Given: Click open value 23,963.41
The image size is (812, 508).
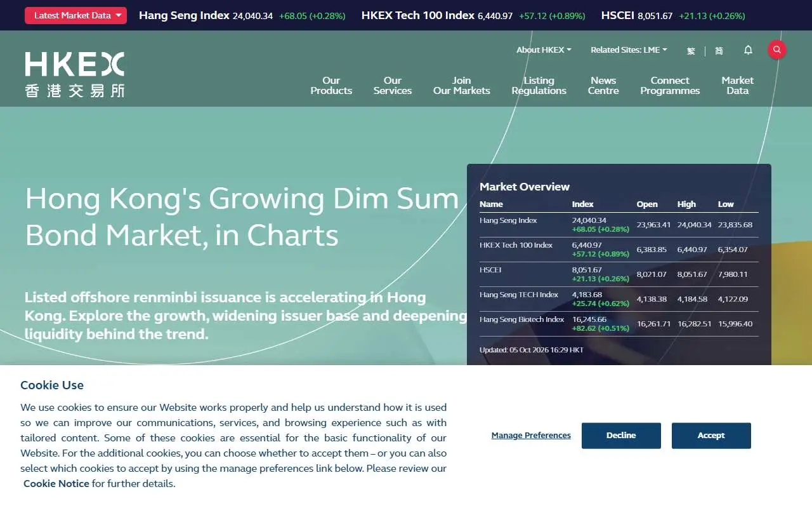Looking at the screenshot, I should (x=653, y=225).
